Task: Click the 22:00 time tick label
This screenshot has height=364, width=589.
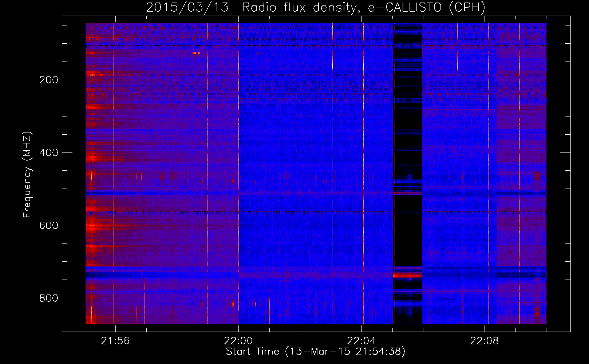Action: (238, 341)
